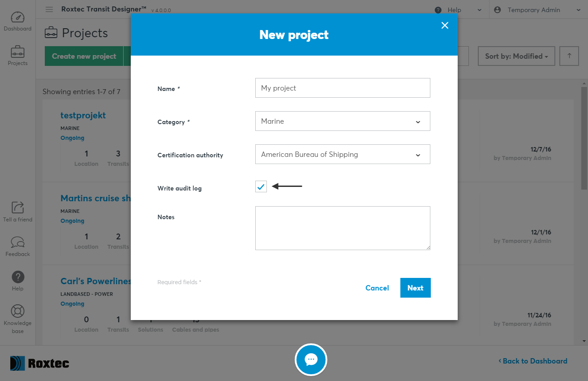
Task: Open the Sort by: Modified dropdown
Action: pos(516,56)
